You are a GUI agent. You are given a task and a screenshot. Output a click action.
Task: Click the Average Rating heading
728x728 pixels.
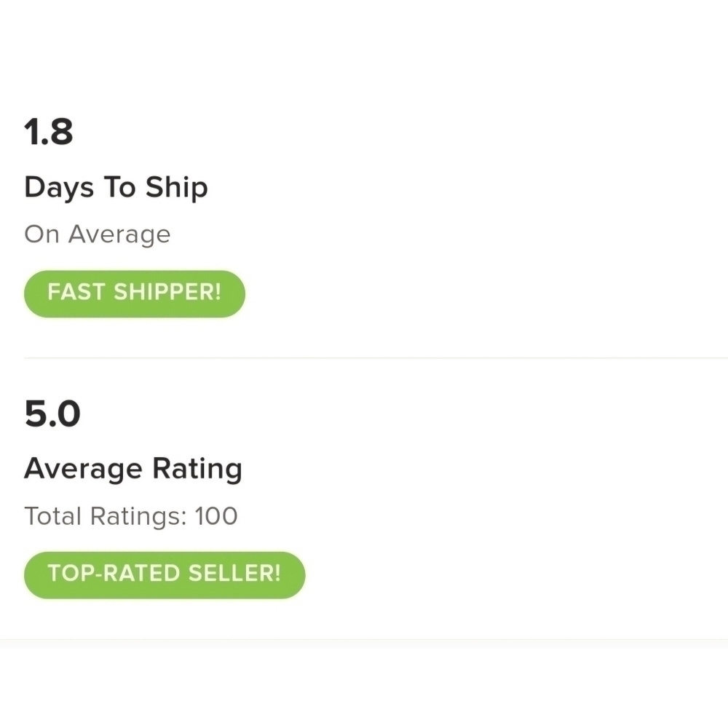pos(132,469)
